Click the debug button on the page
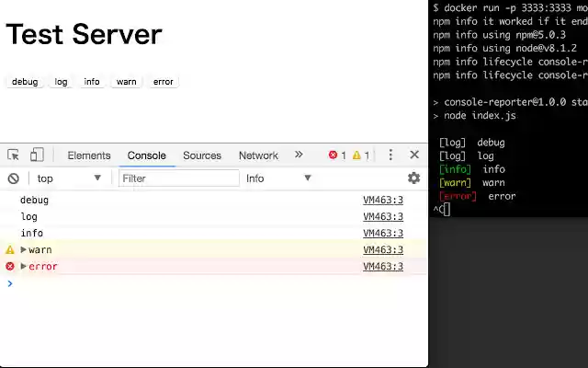Screen dimensions: 588x368 (x=25, y=82)
